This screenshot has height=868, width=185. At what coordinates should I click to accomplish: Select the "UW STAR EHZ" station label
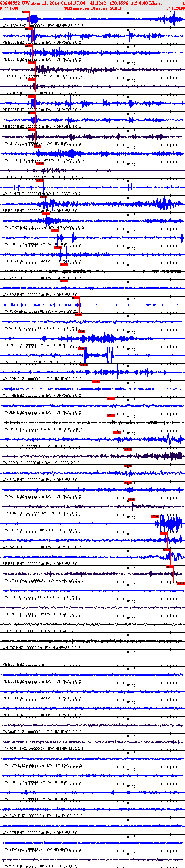click(x=14, y=531)
